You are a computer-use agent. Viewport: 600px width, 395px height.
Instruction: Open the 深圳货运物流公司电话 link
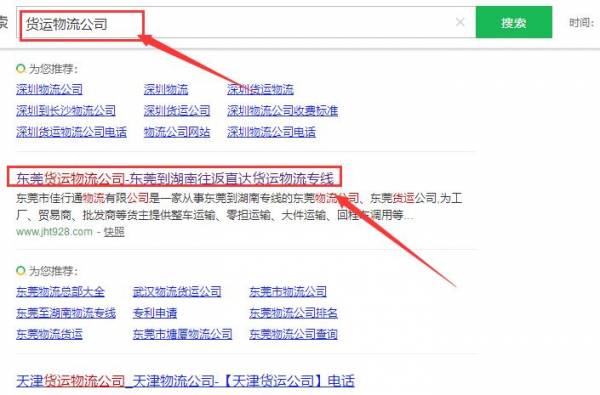pyautogui.click(x=71, y=132)
